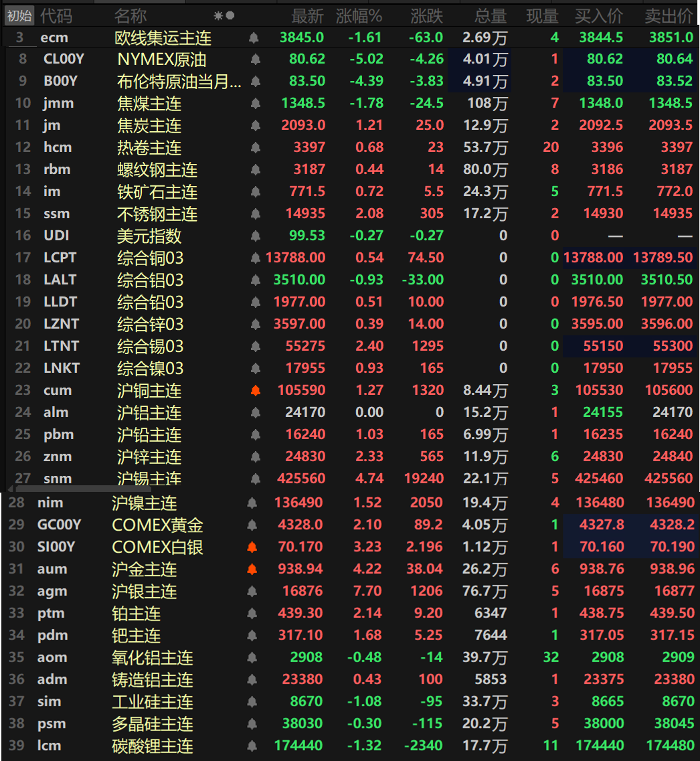
Task: Click the orange bell for 沪金主连
Action: coord(252,570)
